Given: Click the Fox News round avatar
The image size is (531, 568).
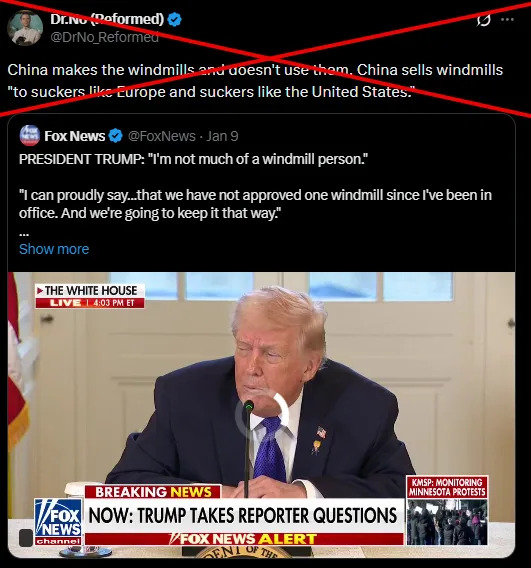Looking at the screenshot, I should pos(30,135).
